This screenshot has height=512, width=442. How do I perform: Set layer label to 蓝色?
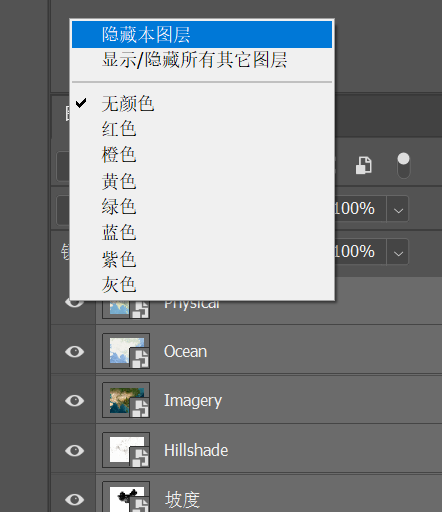(202, 233)
